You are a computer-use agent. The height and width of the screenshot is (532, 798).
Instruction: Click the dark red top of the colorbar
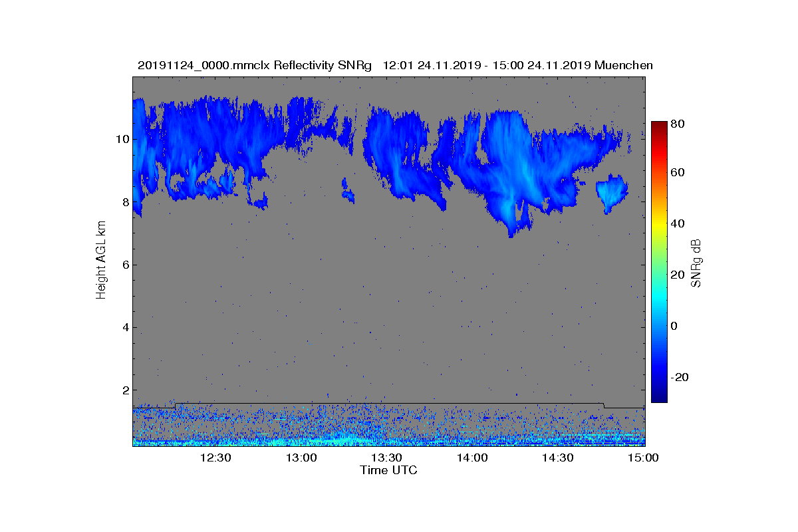pos(659,125)
